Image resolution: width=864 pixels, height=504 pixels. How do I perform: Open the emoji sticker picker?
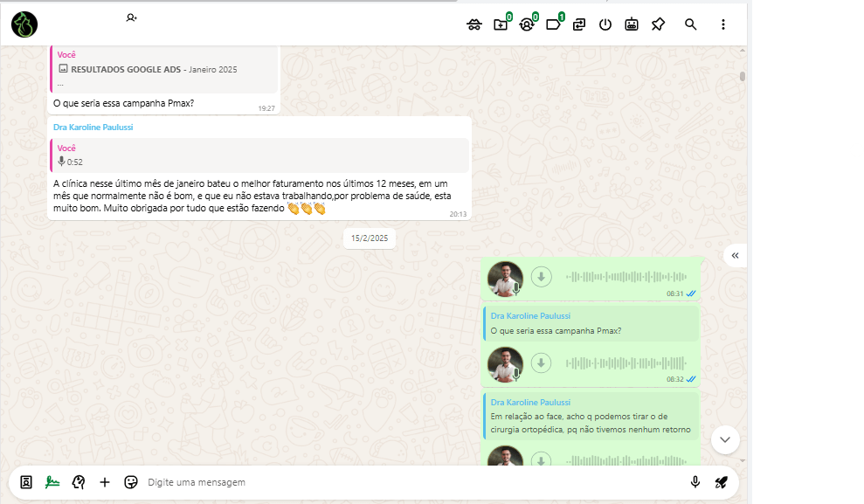(x=131, y=482)
